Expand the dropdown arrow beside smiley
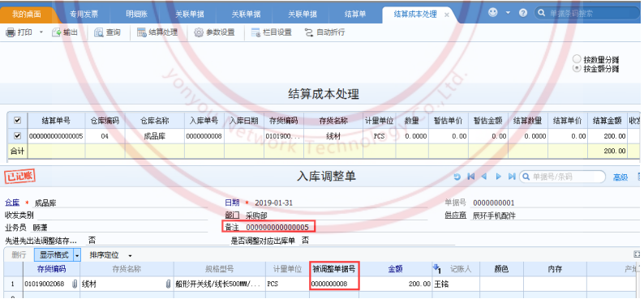Viewport: 644px width, 303px height. pyautogui.click(x=508, y=13)
